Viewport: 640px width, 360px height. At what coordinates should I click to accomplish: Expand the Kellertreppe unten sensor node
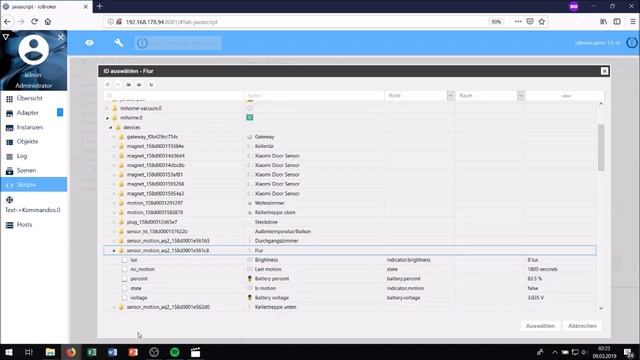(114, 307)
